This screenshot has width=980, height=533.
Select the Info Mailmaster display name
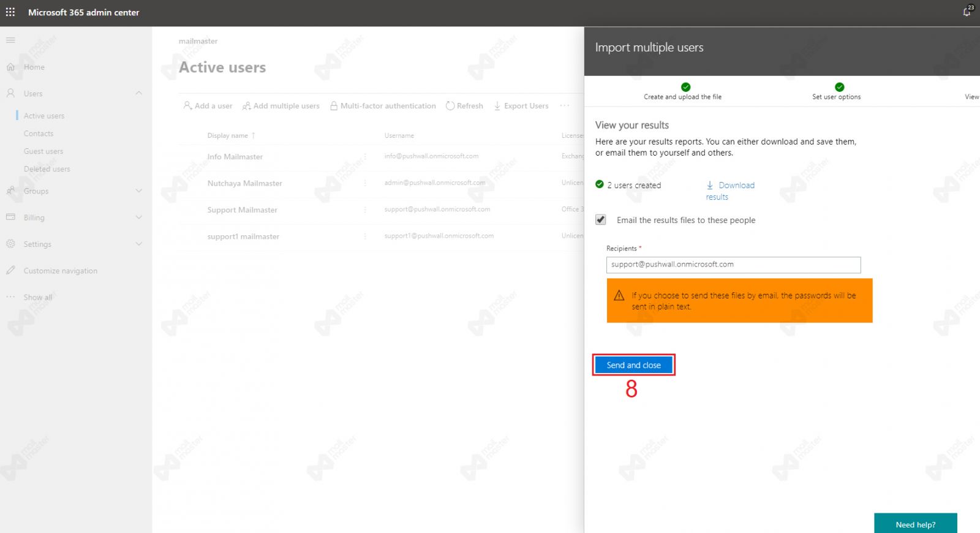235,157
